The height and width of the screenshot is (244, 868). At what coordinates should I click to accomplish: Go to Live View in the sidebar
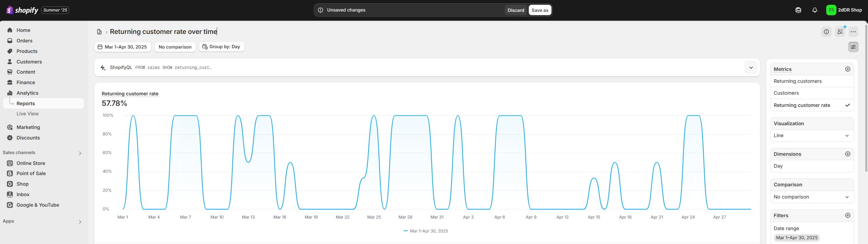point(28,114)
